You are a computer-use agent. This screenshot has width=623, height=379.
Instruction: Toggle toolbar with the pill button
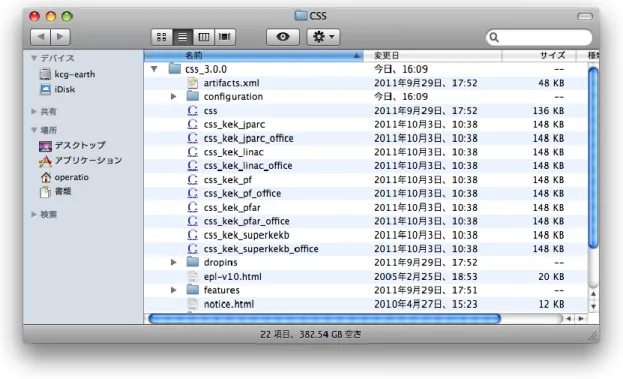pos(584,16)
